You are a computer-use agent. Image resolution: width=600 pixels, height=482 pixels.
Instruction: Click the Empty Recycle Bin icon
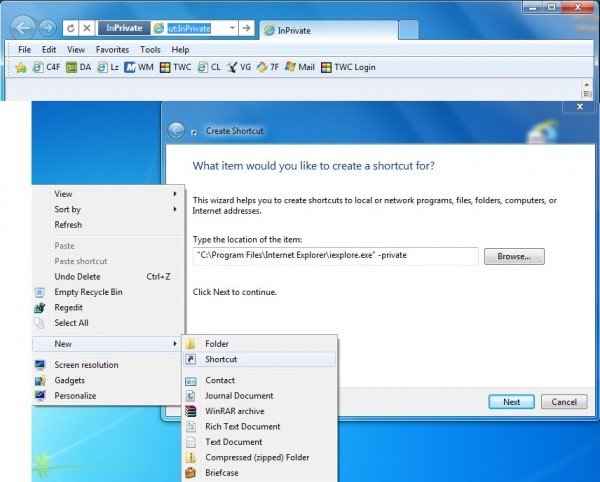[39, 292]
